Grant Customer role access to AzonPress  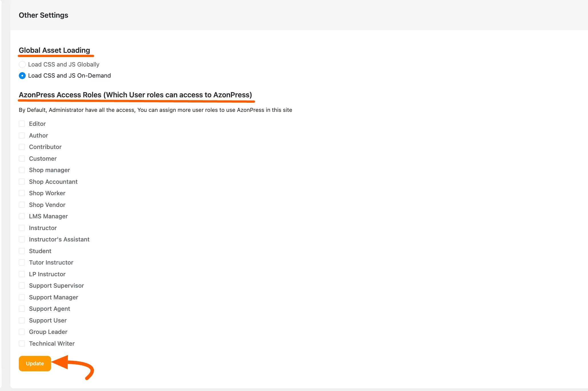coord(22,158)
